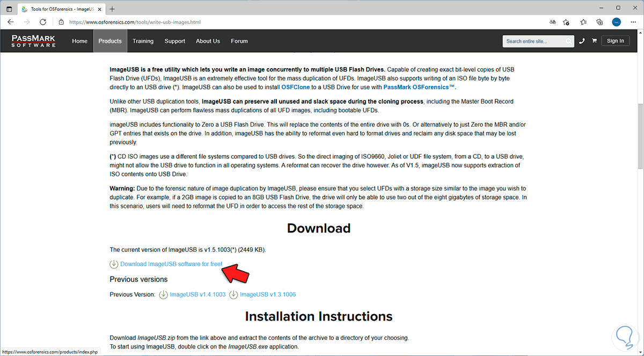Click the browser address bar URL

135,22
